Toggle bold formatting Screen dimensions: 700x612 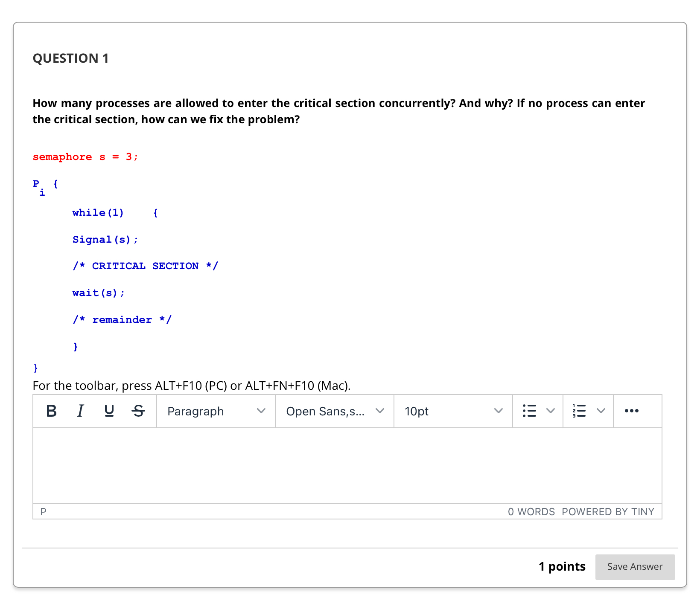click(51, 411)
